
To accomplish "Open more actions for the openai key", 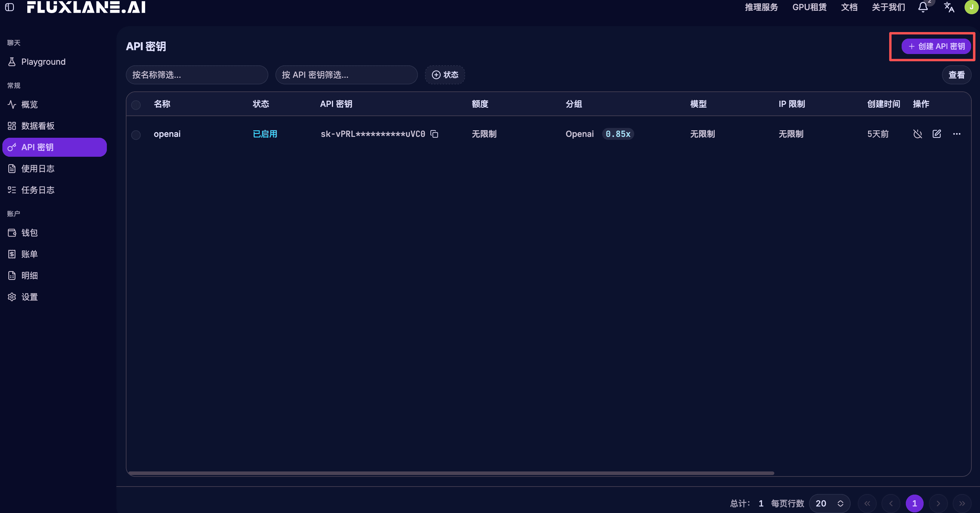I will [957, 134].
